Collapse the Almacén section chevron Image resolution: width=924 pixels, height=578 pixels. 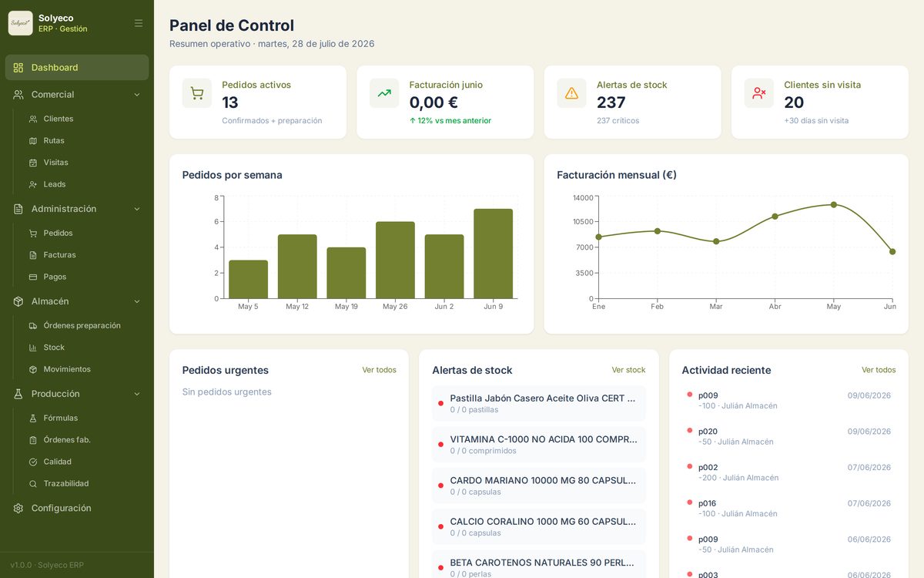click(137, 301)
